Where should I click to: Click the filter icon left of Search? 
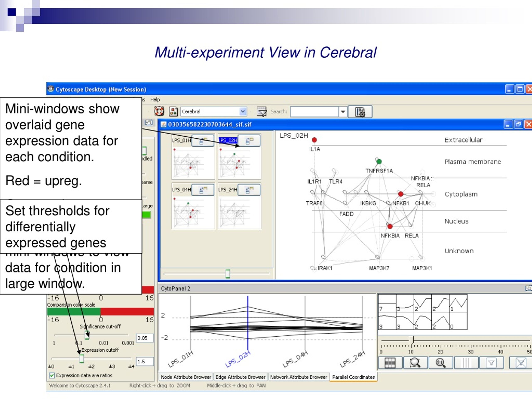(x=261, y=112)
